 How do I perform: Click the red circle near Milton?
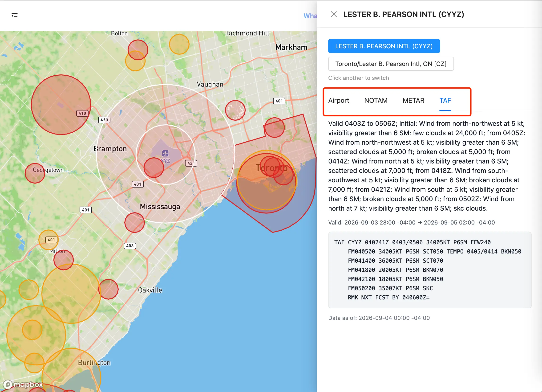pos(64,260)
